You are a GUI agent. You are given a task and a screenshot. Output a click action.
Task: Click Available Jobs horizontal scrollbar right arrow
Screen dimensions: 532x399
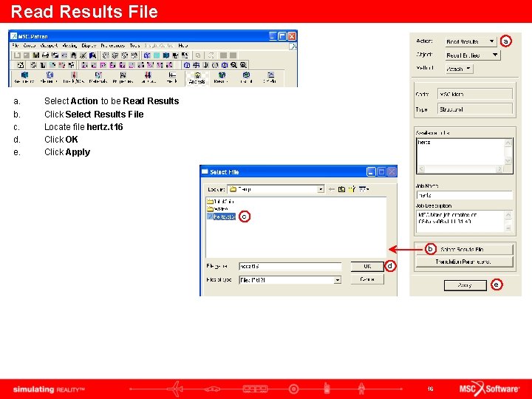tap(499, 168)
